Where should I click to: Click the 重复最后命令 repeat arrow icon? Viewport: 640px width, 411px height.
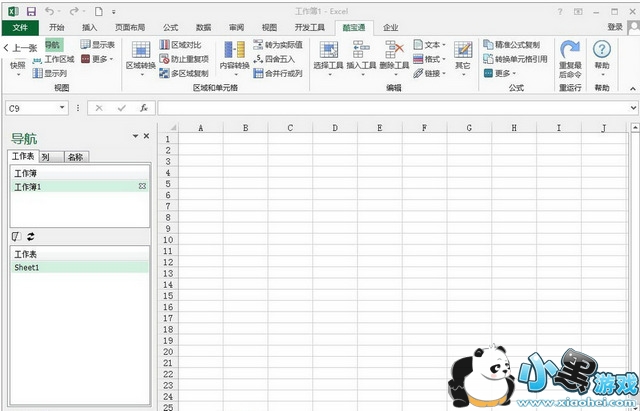pos(569,51)
